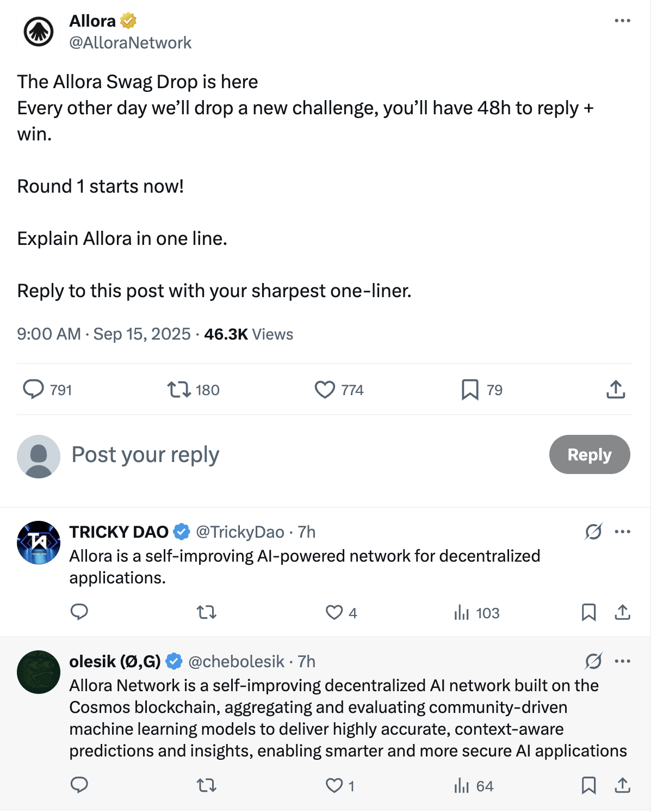
Task: Share the main Allora post
Action: (x=616, y=390)
